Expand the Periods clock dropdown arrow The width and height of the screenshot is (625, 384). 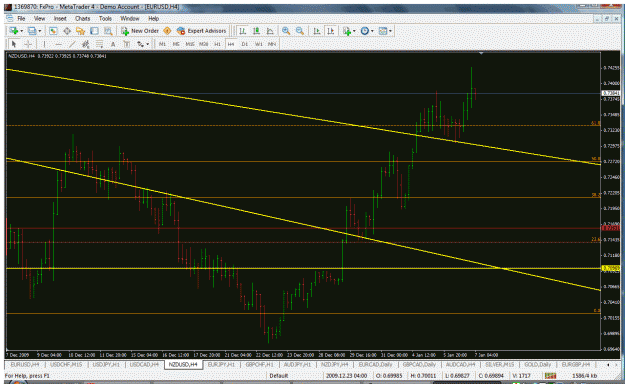tap(372, 31)
